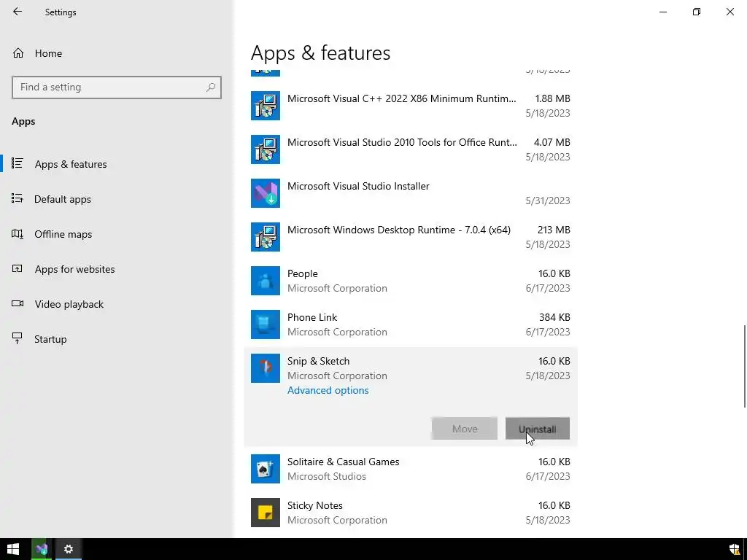This screenshot has height=560, width=747.
Task: Click the Apps & features page heading
Action: click(x=321, y=52)
